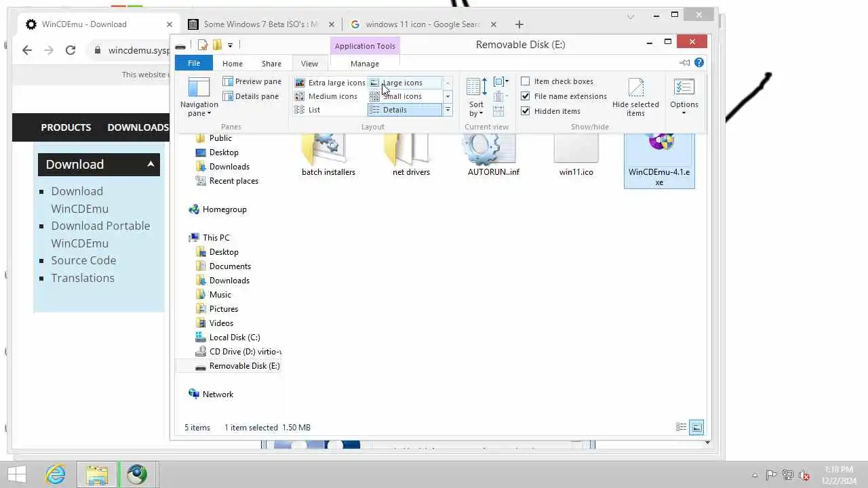Open a new browser tab
The image size is (868, 488).
point(519,24)
